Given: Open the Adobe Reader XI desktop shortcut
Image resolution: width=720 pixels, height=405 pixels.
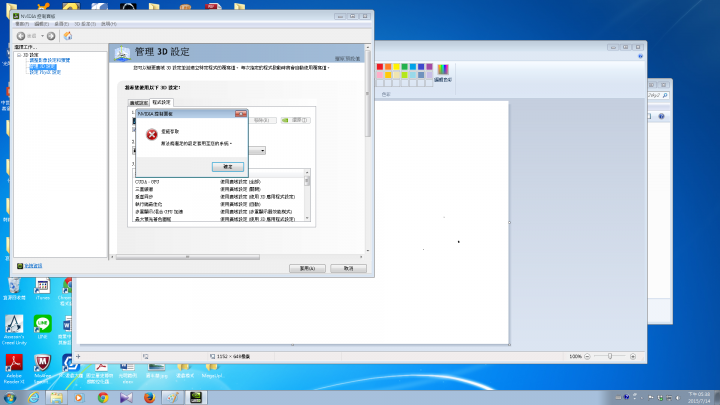Looking at the screenshot, I should tap(14, 369).
